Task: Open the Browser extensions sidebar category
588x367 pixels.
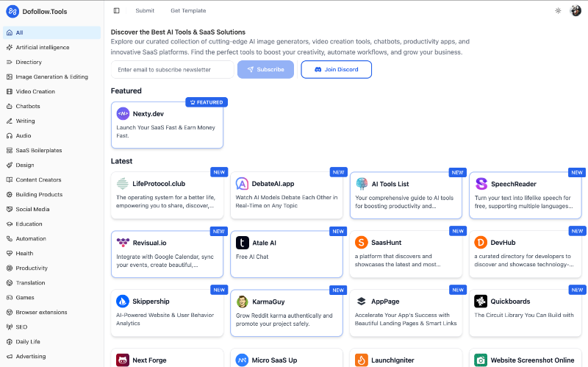Action: click(x=41, y=313)
